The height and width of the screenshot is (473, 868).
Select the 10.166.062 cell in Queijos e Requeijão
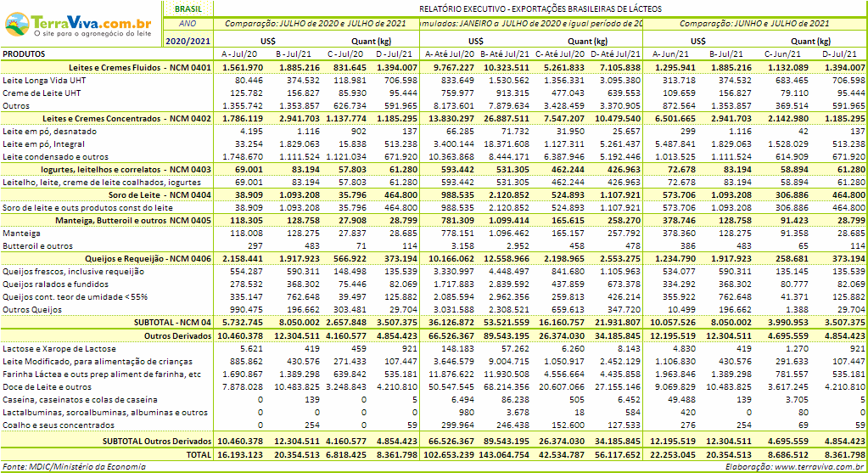pos(451,259)
